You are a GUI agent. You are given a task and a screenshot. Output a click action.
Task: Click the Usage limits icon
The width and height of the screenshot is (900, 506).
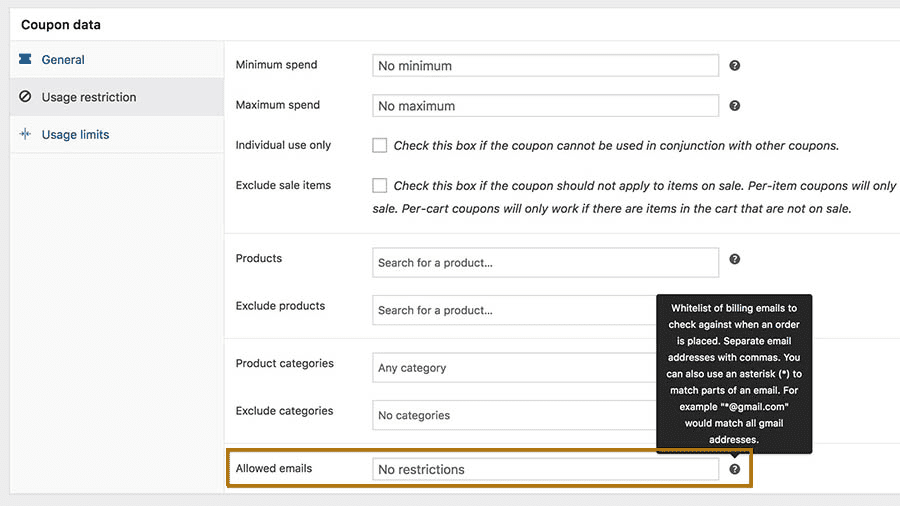tap(25, 134)
